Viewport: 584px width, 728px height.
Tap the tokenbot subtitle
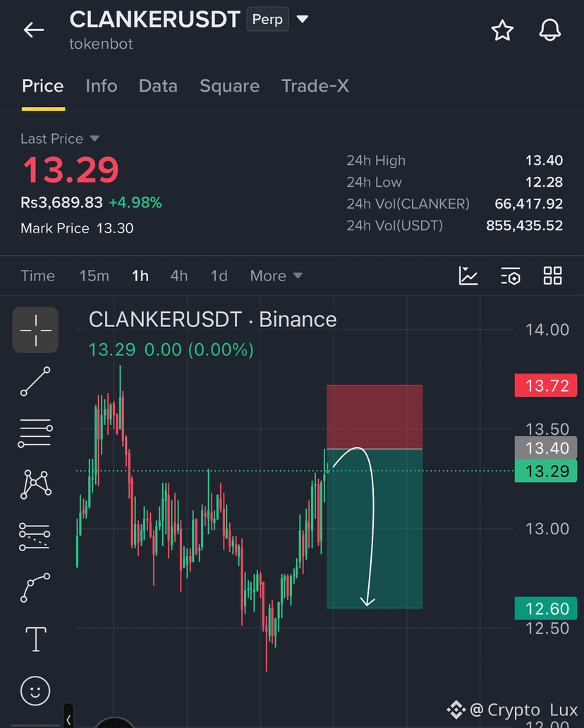101,44
